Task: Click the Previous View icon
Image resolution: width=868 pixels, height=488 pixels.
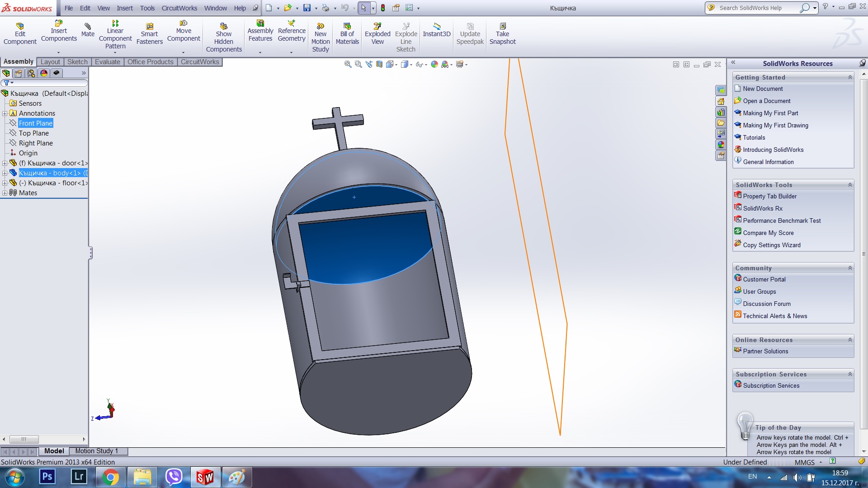Action: tap(369, 65)
